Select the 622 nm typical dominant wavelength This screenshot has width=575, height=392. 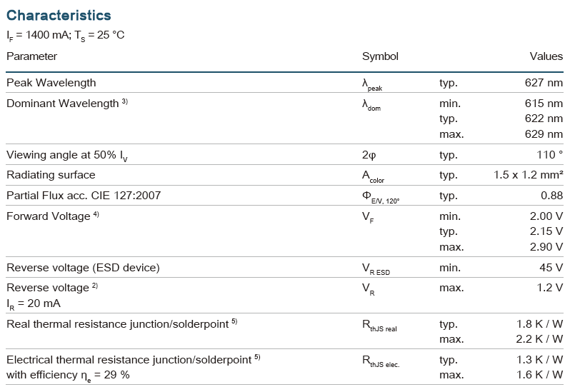click(544, 119)
